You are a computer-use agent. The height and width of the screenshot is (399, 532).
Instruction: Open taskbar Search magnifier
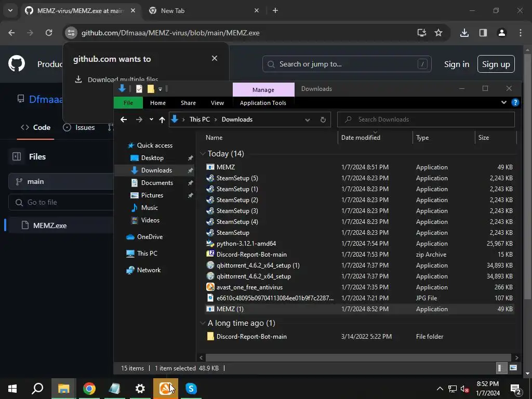(x=37, y=389)
